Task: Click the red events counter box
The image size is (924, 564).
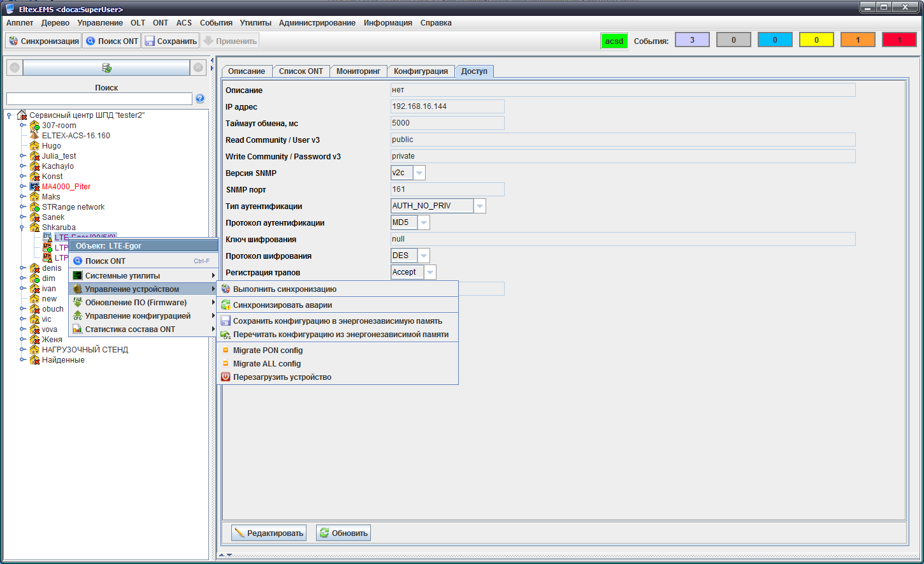Action: point(899,40)
